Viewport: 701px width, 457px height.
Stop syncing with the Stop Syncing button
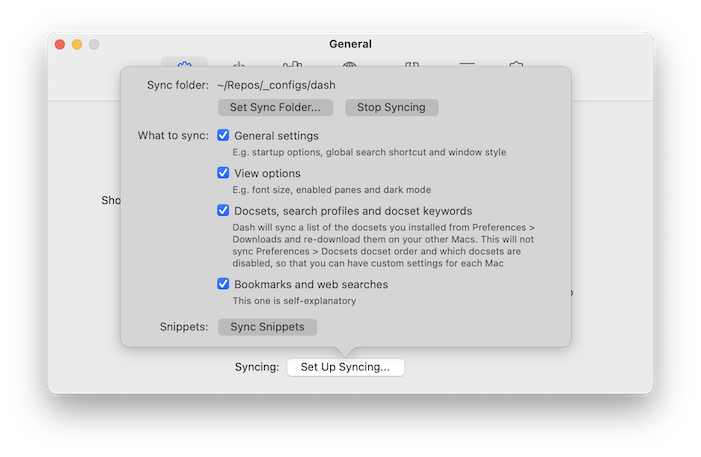pos(391,107)
